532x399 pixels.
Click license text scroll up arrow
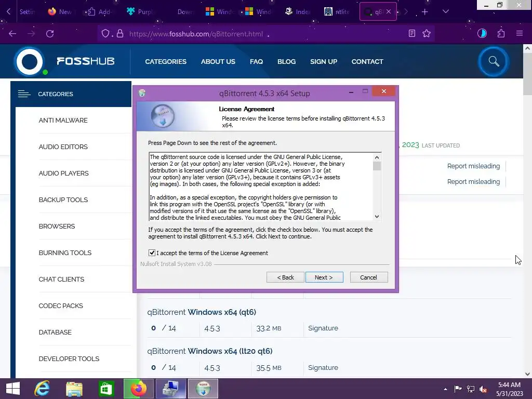coord(377,157)
